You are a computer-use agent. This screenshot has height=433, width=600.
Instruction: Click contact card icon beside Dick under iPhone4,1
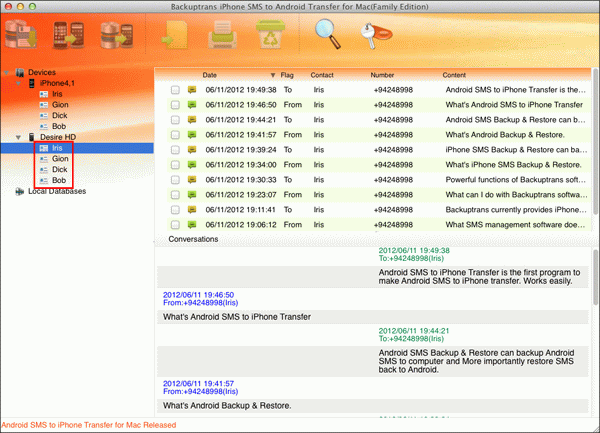click(44, 116)
